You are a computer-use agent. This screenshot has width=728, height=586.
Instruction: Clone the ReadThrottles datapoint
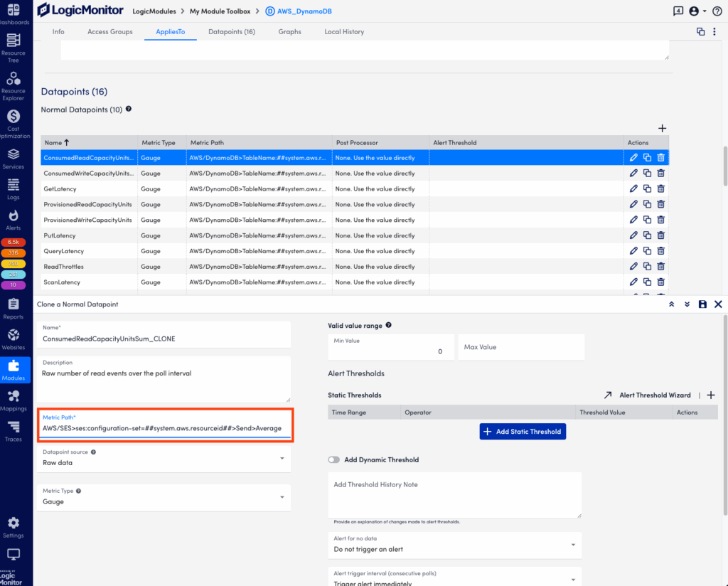pyautogui.click(x=647, y=267)
